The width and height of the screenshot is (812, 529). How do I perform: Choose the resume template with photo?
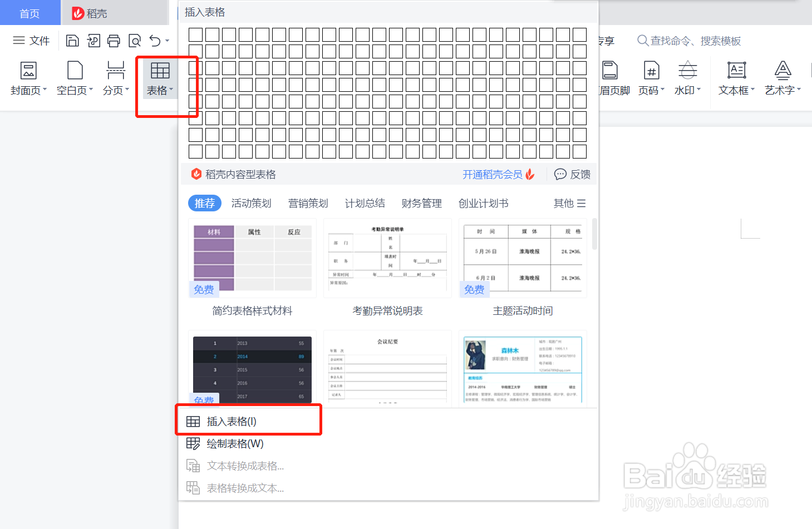[523, 369]
